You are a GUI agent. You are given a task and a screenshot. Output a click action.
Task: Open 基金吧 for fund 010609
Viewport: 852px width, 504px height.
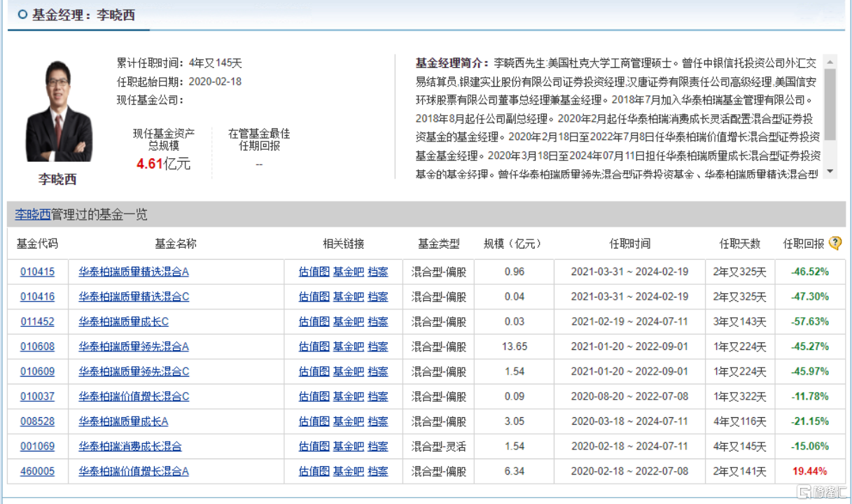click(x=349, y=372)
